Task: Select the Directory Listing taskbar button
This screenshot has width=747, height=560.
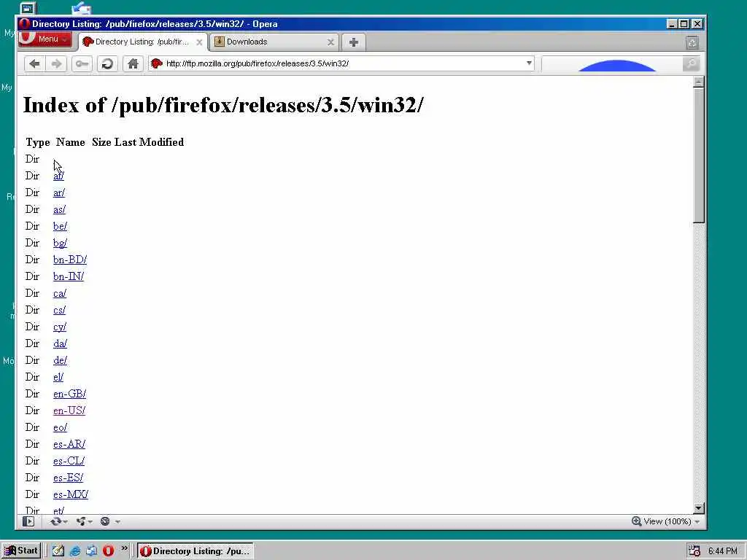Action: (x=196, y=551)
